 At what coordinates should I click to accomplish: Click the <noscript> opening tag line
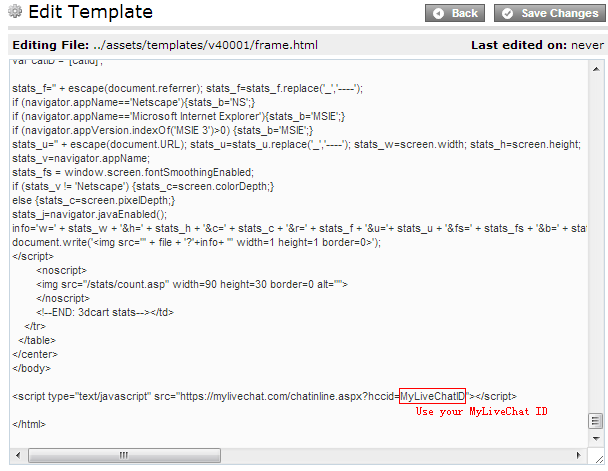point(62,270)
